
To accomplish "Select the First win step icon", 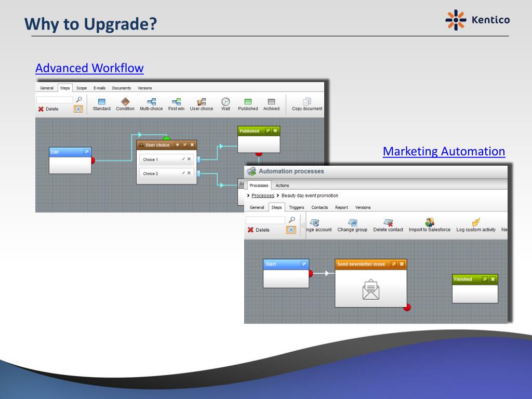I will (x=176, y=101).
